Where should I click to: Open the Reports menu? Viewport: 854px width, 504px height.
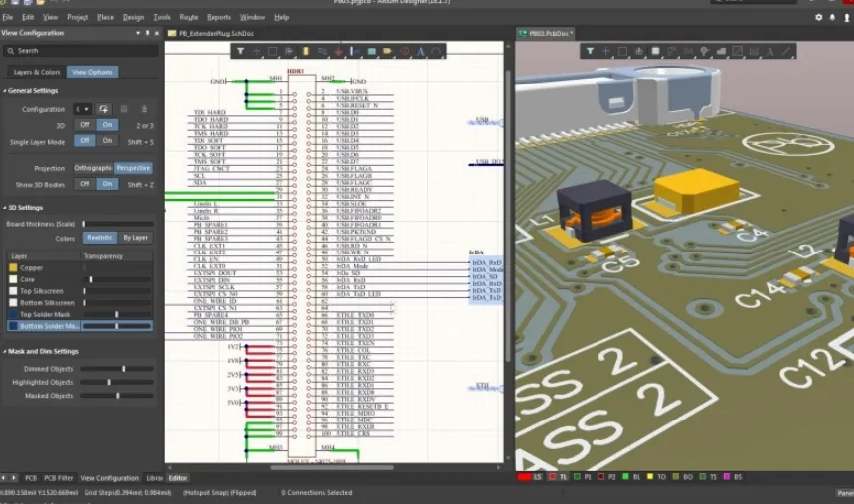tap(219, 18)
